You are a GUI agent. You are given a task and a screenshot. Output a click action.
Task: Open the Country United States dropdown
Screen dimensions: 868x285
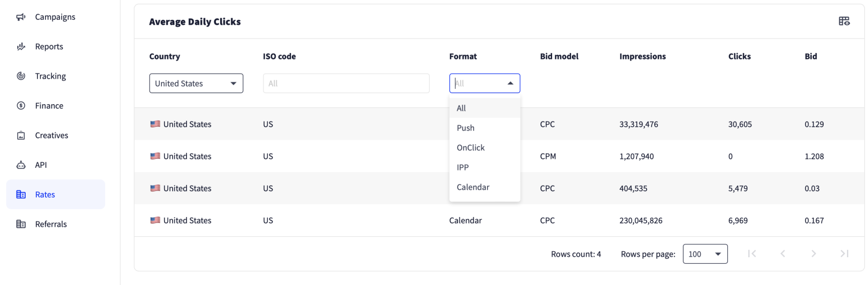click(196, 83)
